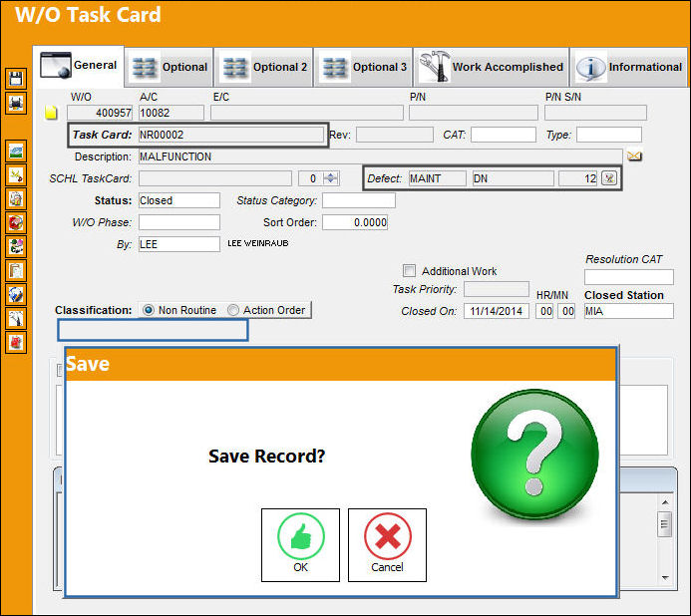Click the Status Category input field

(359, 200)
